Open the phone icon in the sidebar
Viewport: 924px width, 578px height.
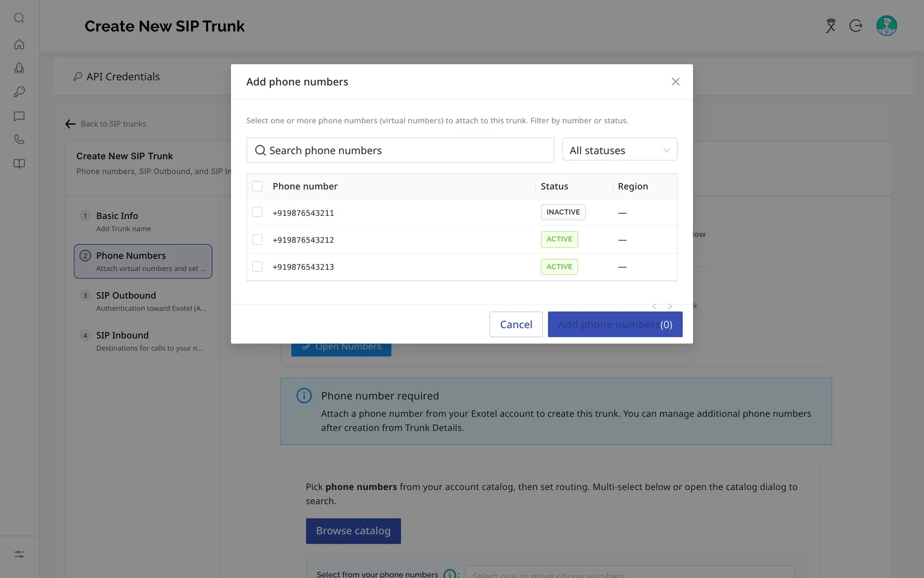point(19,139)
